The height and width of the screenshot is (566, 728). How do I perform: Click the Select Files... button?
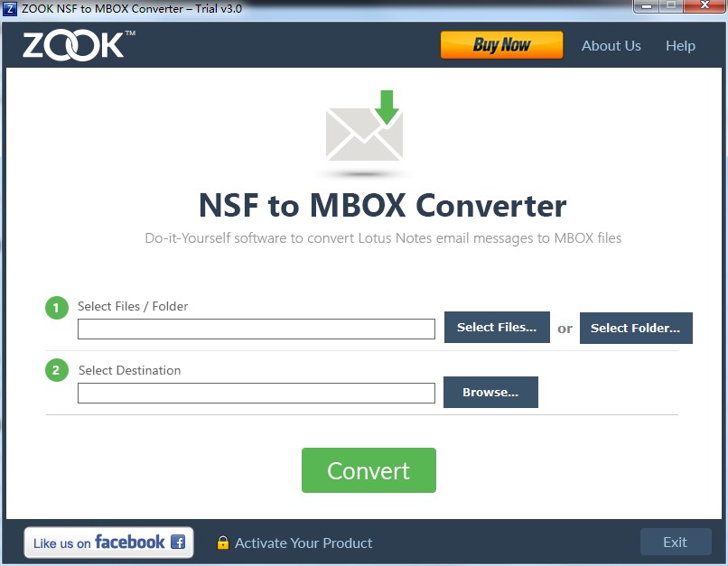497,327
